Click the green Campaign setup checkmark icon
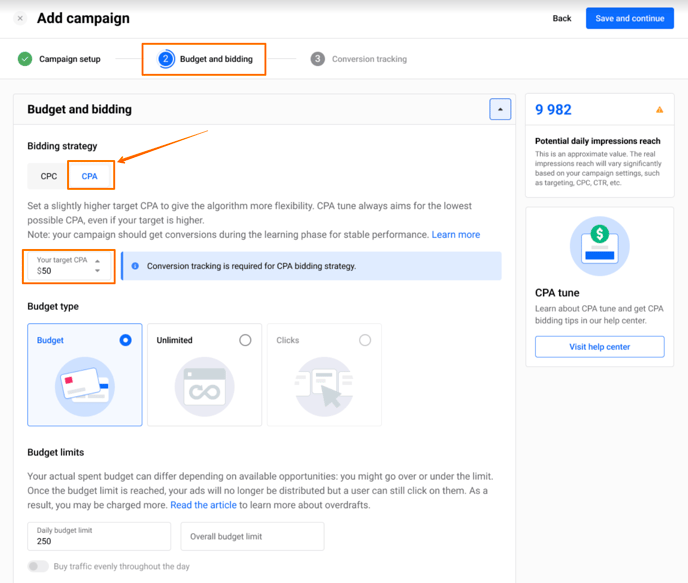 (25, 59)
